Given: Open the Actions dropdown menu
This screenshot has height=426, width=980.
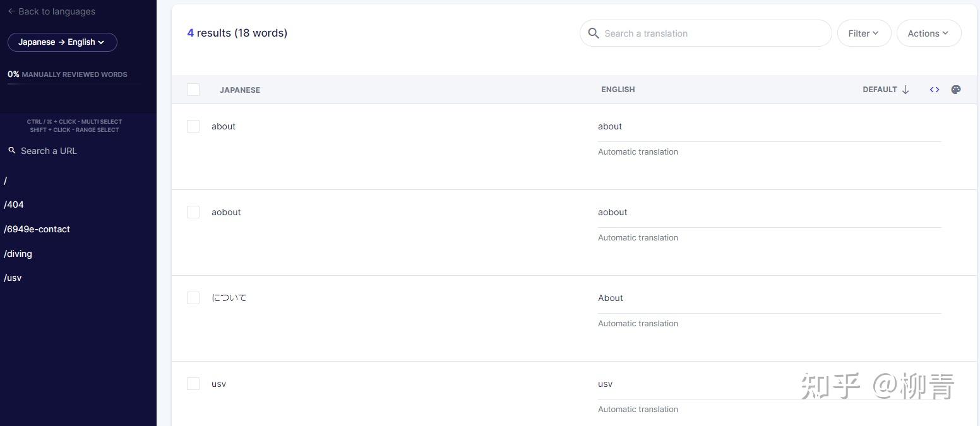Looking at the screenshot, I should [928, 33].
